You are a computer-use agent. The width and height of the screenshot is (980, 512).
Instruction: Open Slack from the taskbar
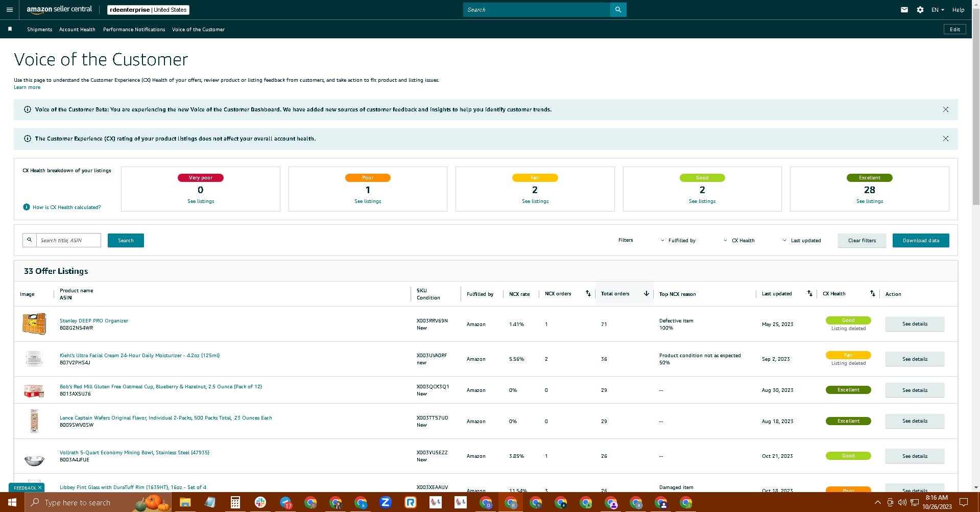(260, 502)
